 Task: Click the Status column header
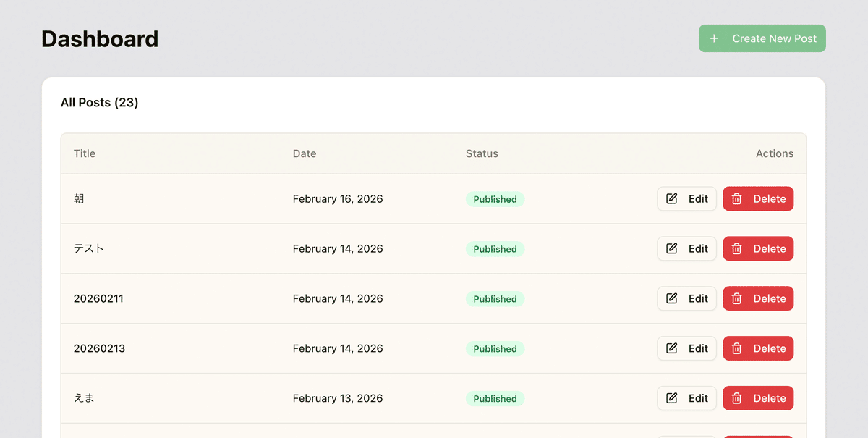pyautogui.click(x=482, y=153)
